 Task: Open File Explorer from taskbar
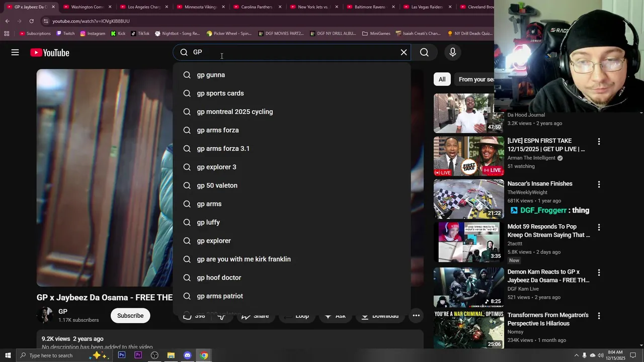[171, 355]
